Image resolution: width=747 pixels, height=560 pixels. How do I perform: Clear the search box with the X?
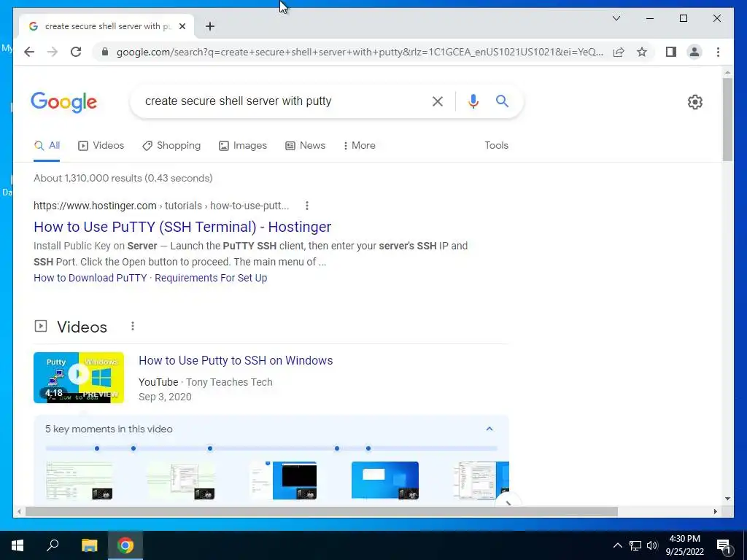coord(438,101)
